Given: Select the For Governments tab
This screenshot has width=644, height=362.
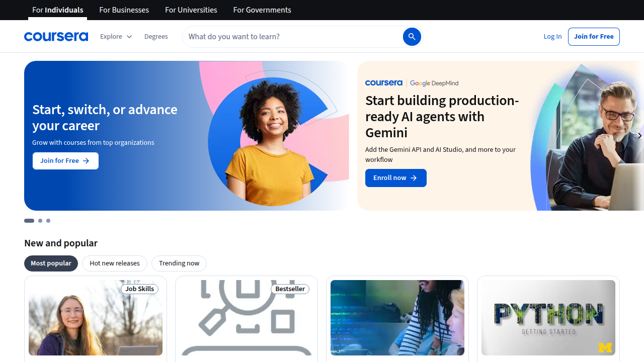Looking at the screenshot, I should [x=262, y=10].
